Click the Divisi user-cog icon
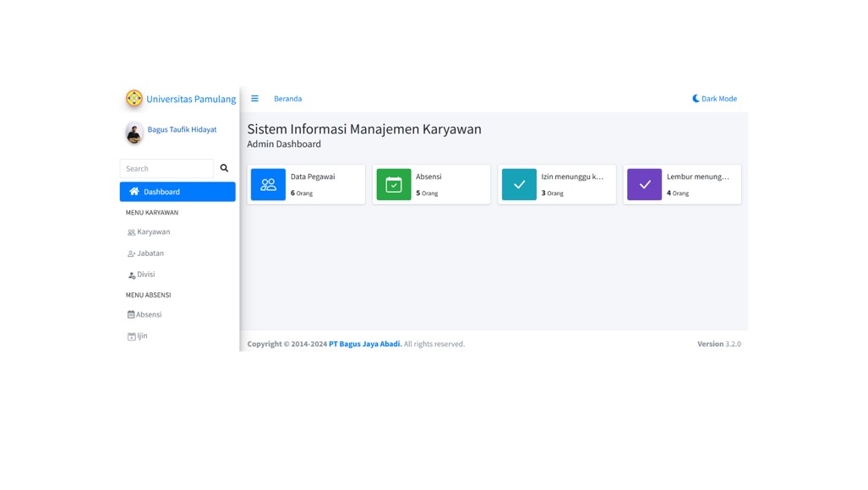 coord(132,275)
